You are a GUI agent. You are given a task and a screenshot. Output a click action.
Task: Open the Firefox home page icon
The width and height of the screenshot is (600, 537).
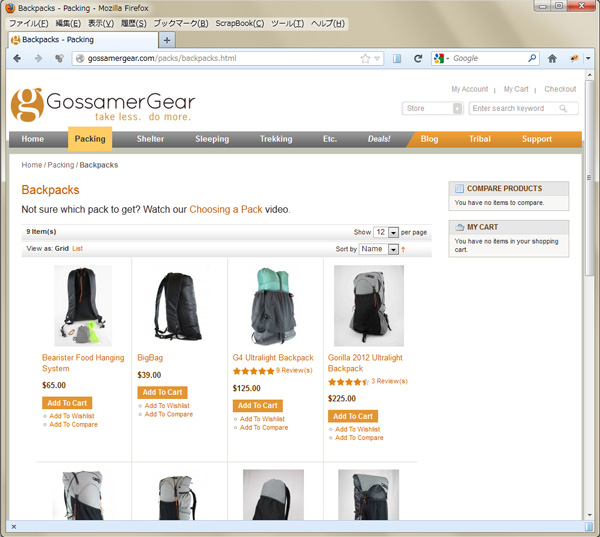point(552,59)
